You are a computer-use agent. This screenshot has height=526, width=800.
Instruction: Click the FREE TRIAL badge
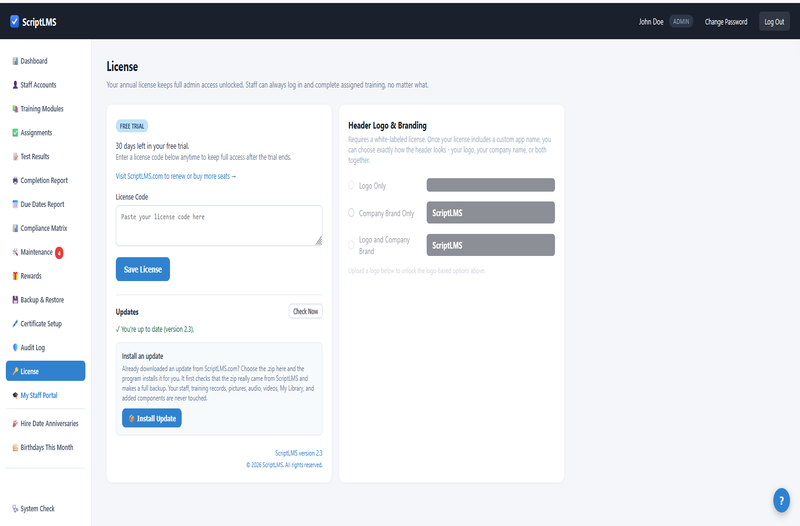click(132, 126)
